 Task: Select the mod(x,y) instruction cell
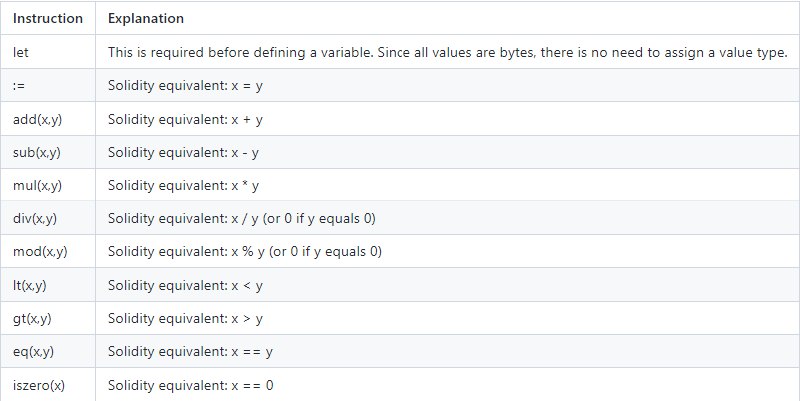point(40,252)
